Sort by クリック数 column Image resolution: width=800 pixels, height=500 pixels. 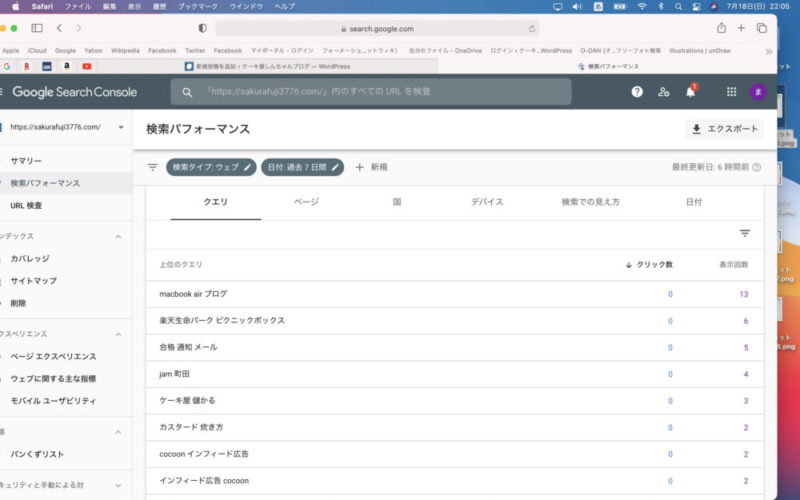pyautogui.click(x=649, y=265)
